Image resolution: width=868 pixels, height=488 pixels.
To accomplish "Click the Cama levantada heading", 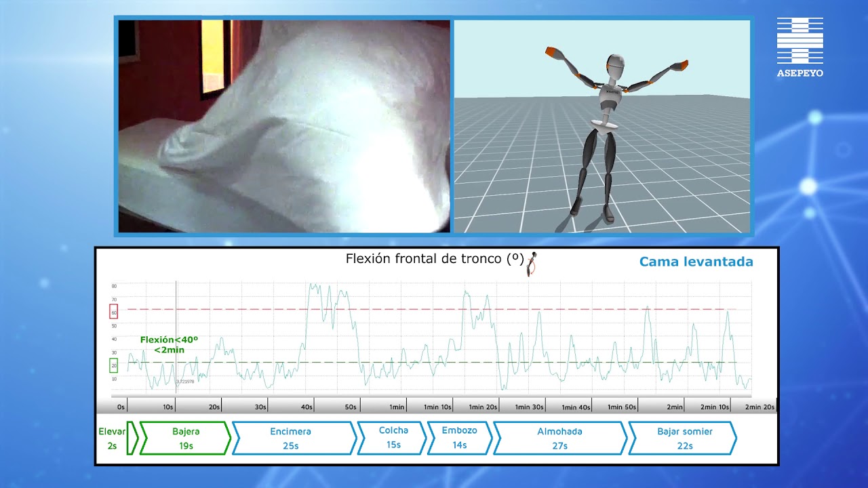I will coord(696,262).
